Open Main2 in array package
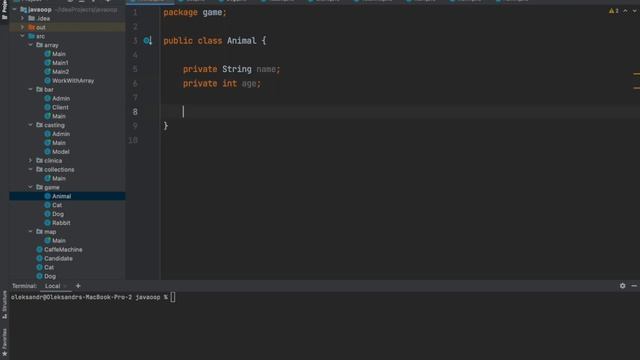The image size is (640, 360). (60, 72)
